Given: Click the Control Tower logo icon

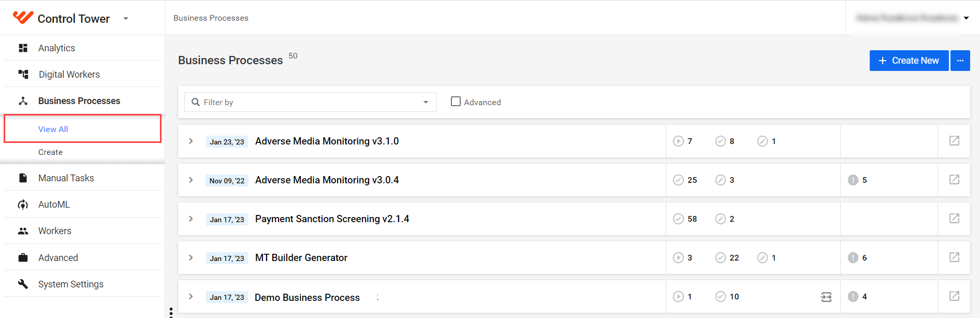Looking at the screenshot, I should tap(23, 18).
